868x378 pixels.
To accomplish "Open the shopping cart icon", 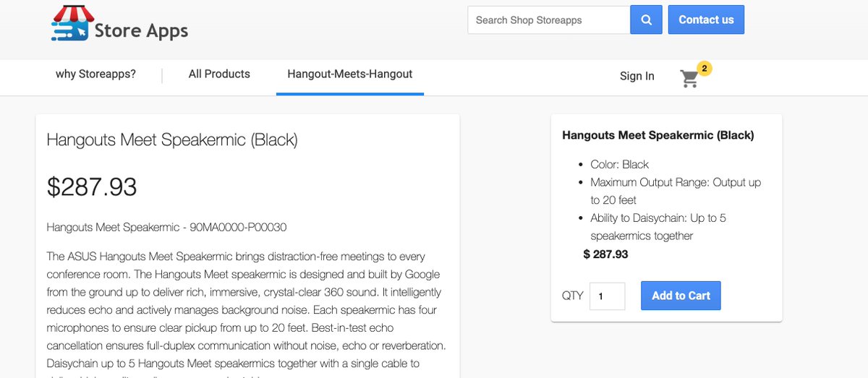I will point(689,79).
